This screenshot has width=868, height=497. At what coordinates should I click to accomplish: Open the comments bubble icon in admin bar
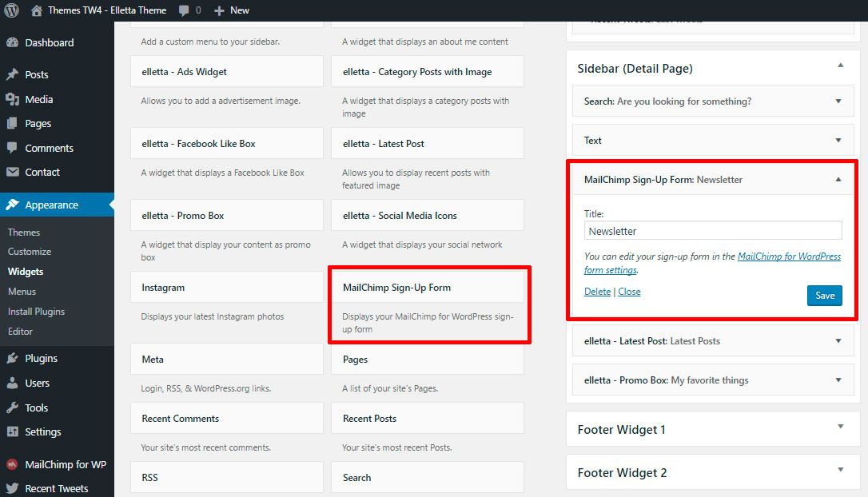click(x=184, y=10)
